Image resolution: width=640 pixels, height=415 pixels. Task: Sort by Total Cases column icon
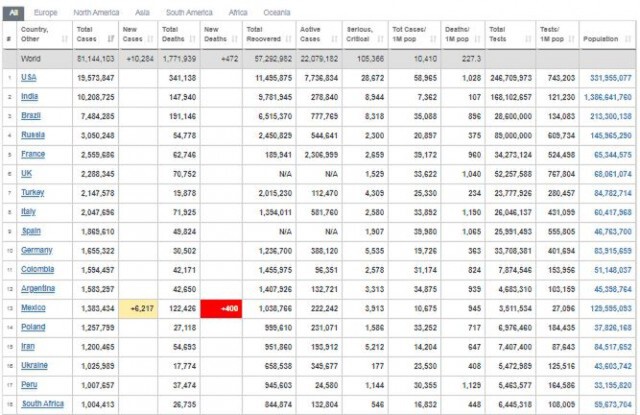111,39
